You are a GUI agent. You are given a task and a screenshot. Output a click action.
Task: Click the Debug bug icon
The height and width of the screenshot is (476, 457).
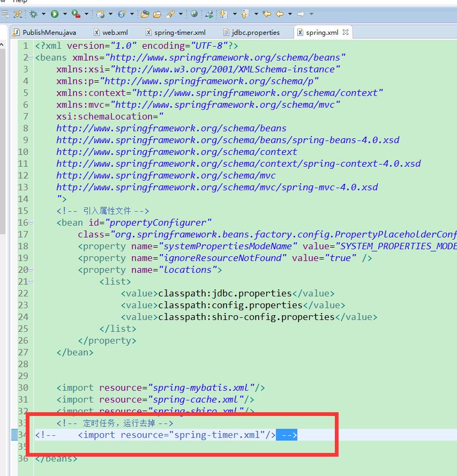(x=34, y=14)
